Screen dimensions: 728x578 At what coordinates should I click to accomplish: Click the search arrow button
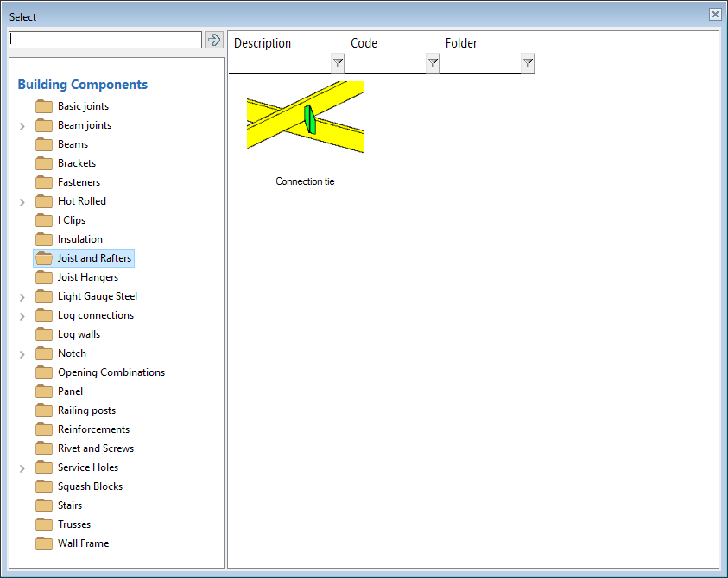click(x=214, y=40)
